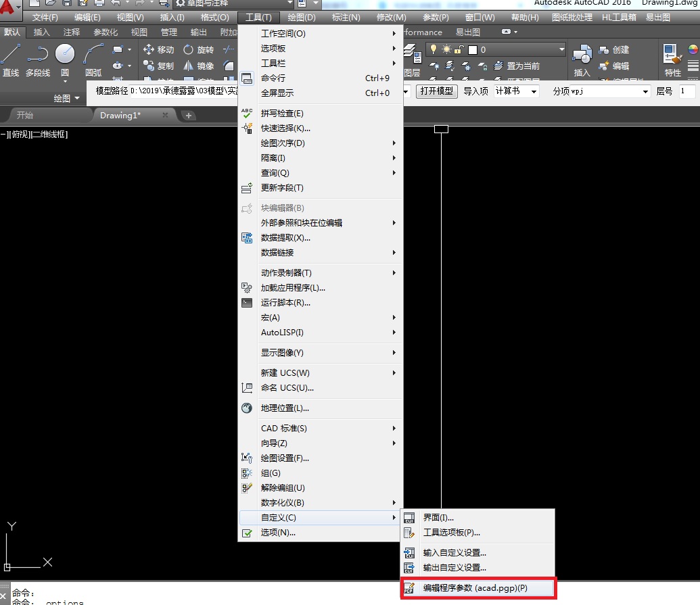This screenshot has height=605, width=700.
Task: Click Geographic Location (地理位置) menu item
Action: (321, 408)
